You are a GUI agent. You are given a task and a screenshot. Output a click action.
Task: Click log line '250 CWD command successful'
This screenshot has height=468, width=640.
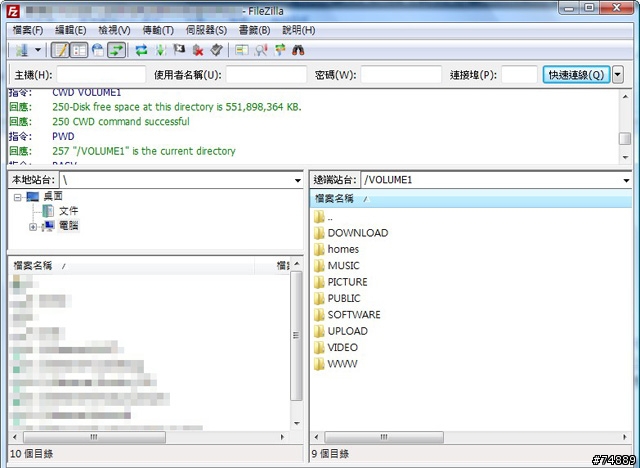[x=121, y=122]
